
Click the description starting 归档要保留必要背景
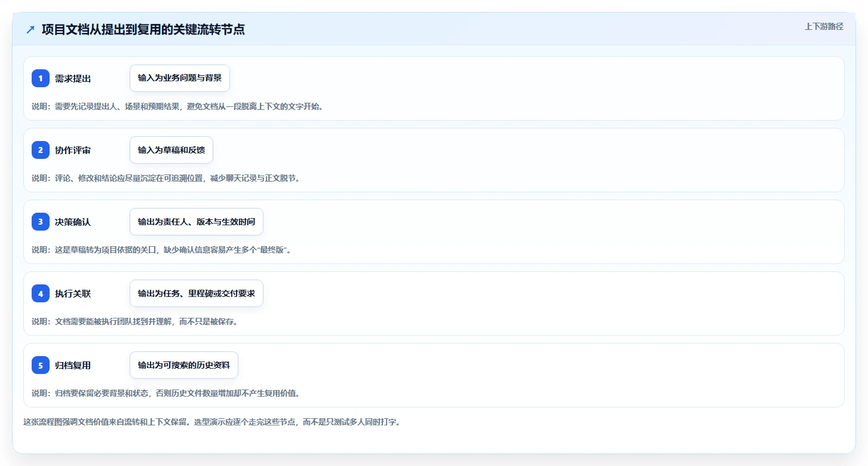pyautogui.click(x=165, y=393)
